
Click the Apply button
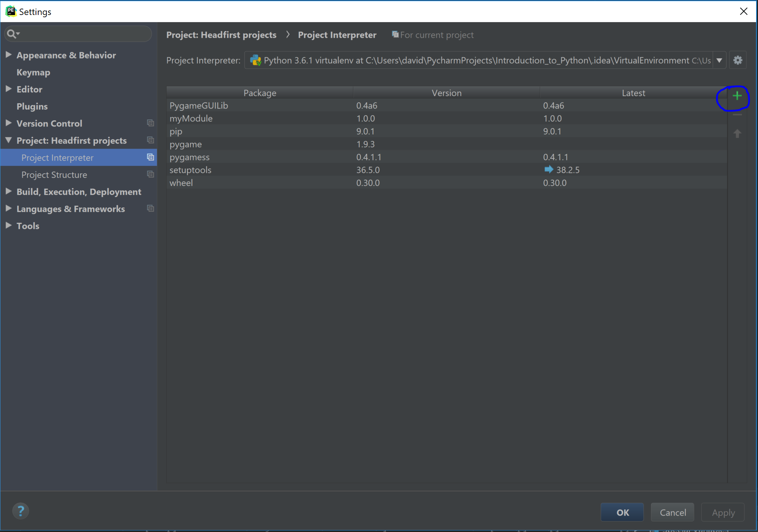tap(723, 512)
